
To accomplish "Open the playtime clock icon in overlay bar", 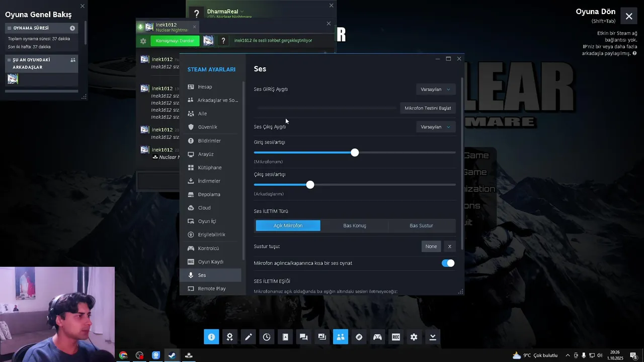I will [267, 337].
